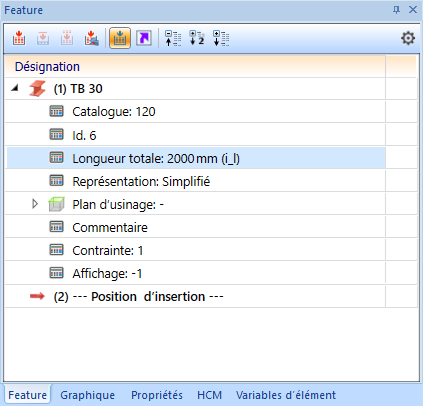The height and width of the screenshot is (406, 423).
Task: Click the expand to level 2 icon
Action: pyautogui.click(x=197, y=38)
